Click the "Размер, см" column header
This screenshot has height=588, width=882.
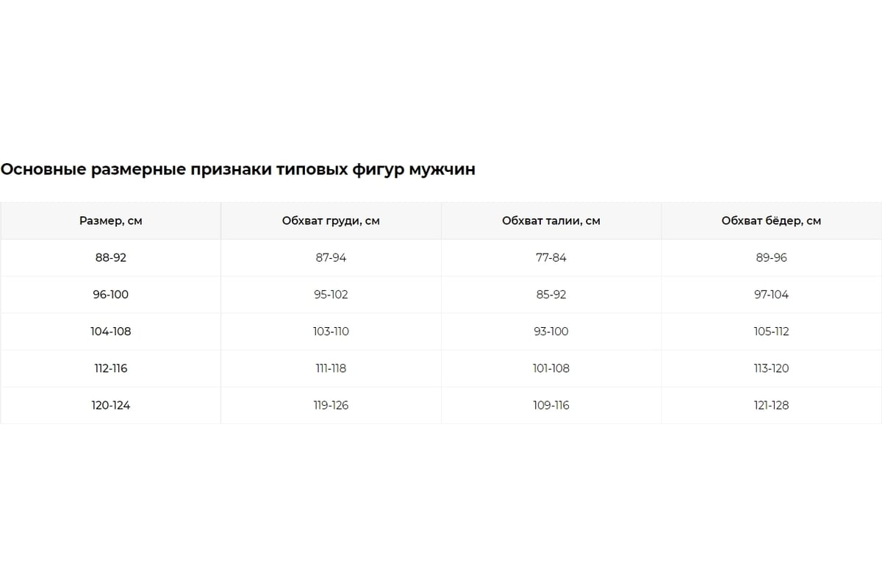pyautogui.click(x=110, y=220)
